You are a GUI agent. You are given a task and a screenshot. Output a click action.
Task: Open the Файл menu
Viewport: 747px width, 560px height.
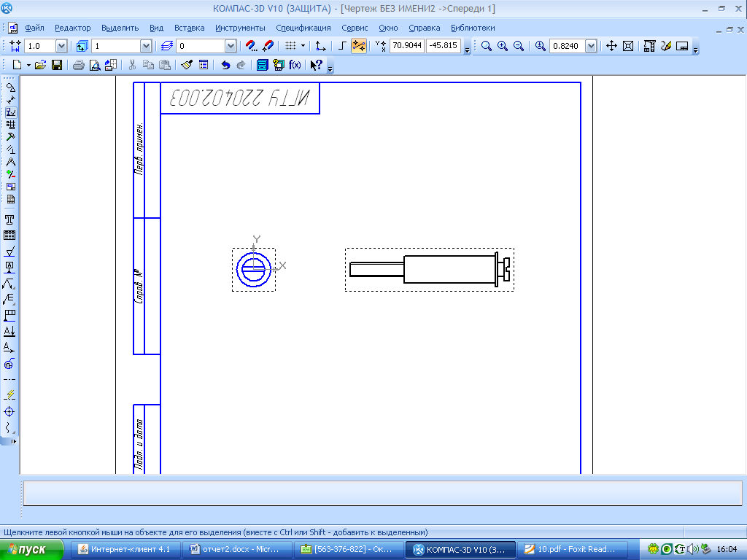[x=34, y=28]
